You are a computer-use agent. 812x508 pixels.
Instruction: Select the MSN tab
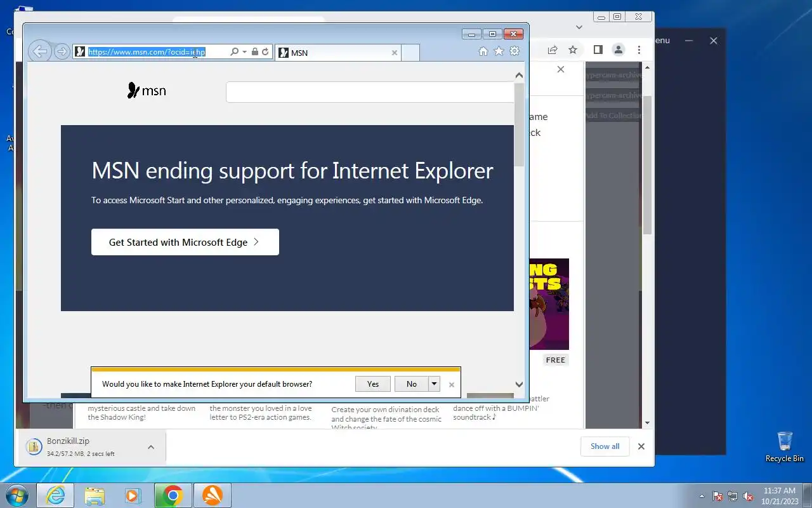[337, 53]
